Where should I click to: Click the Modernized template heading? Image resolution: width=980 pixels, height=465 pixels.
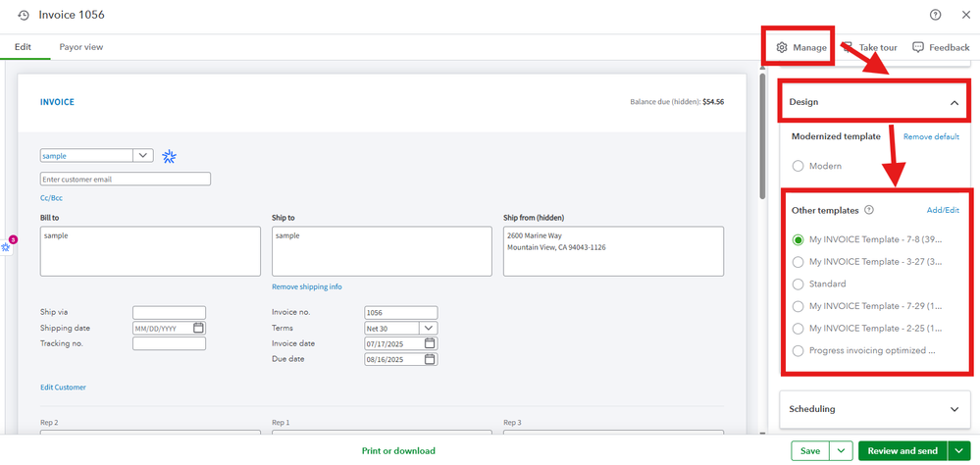pyautogui.click(x=837, y=136)
